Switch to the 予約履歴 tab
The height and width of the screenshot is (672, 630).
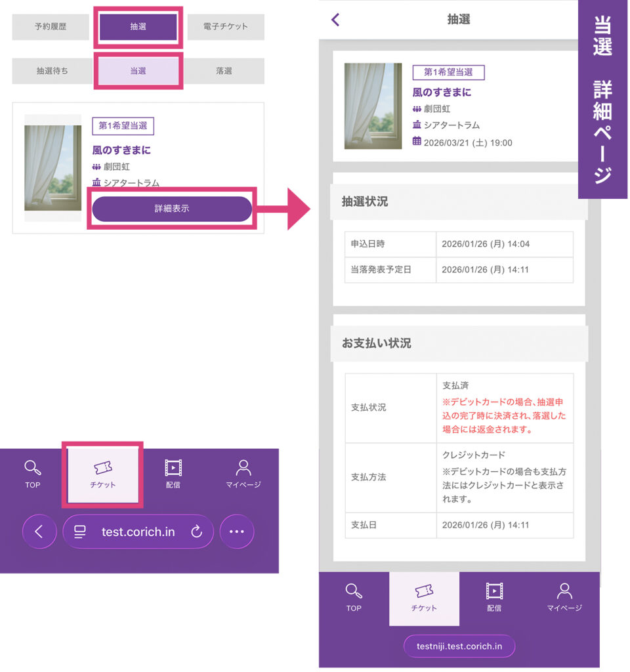[51, 28]
